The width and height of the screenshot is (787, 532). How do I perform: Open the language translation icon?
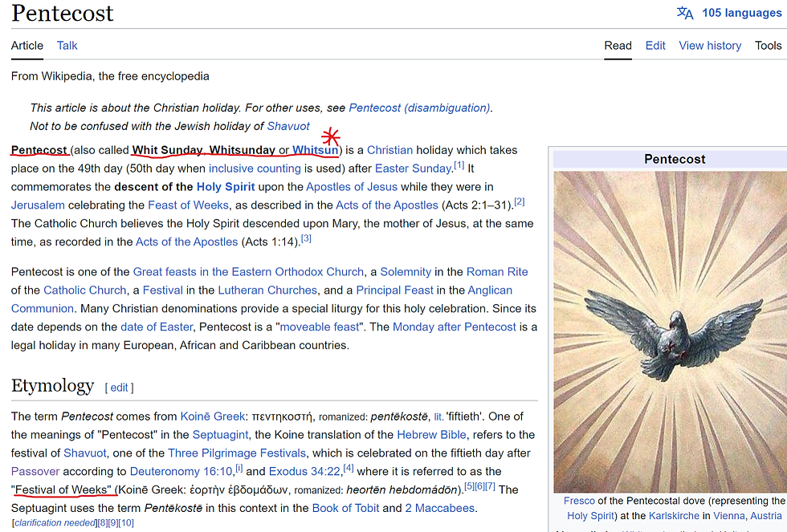684,13
